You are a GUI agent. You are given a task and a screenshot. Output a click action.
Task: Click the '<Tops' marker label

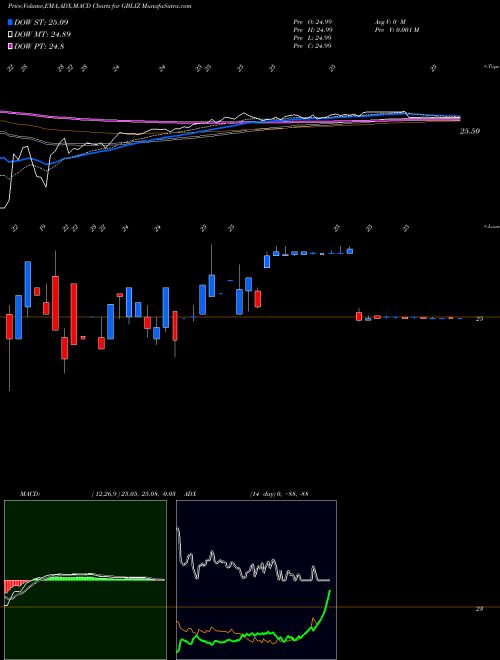[x=491, y=67]
